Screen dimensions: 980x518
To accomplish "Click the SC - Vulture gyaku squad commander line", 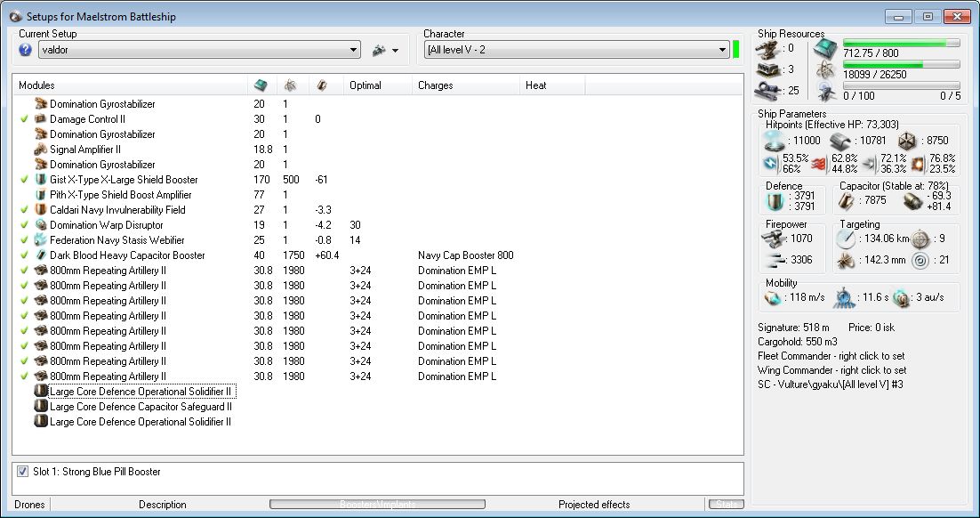I will pos(830,384).
